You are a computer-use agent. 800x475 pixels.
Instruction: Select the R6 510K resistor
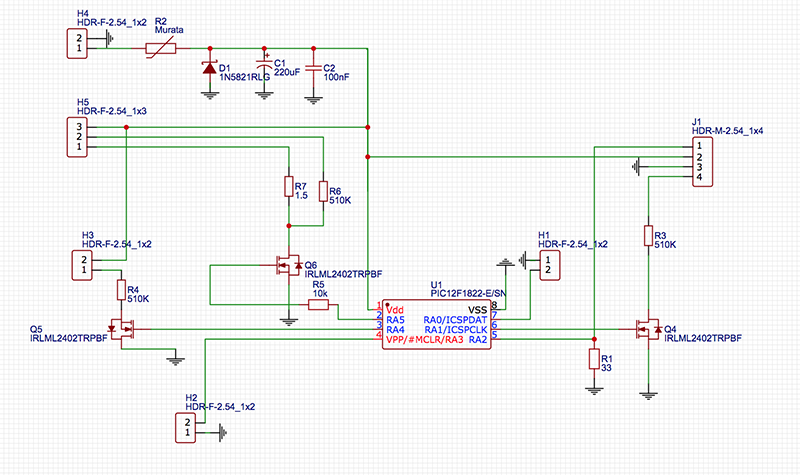click(x=322, y=192)
